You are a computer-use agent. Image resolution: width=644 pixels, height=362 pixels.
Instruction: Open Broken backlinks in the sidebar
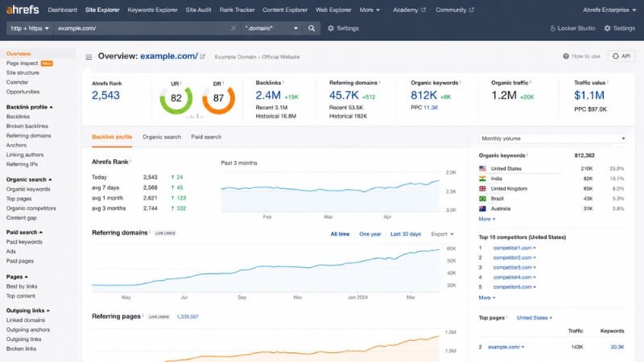click(x=27, y=126)
